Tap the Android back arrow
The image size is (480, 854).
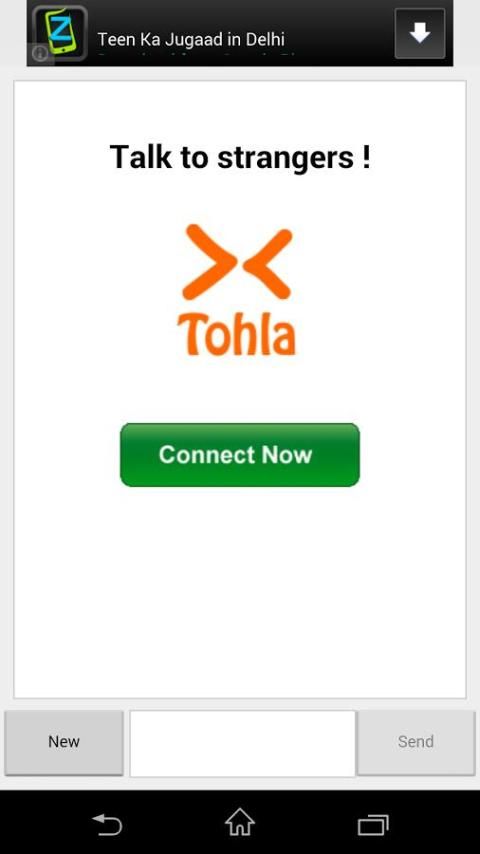[x=107, y=824]
